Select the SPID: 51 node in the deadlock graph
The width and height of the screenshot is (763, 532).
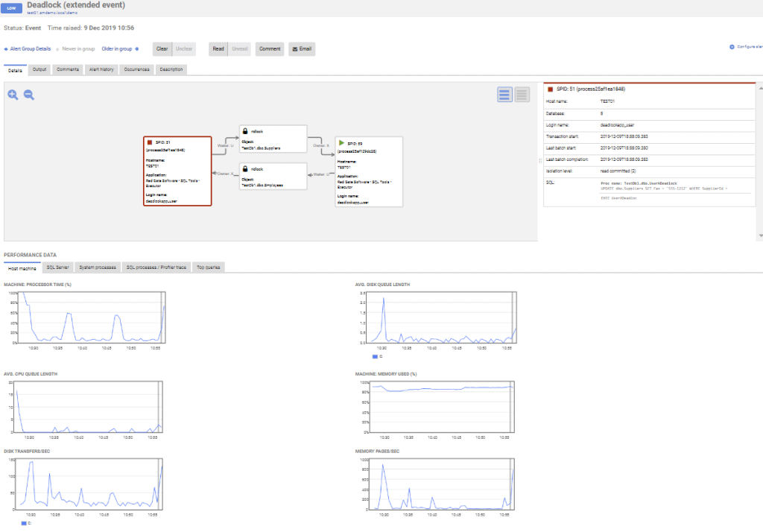point(176,171)
